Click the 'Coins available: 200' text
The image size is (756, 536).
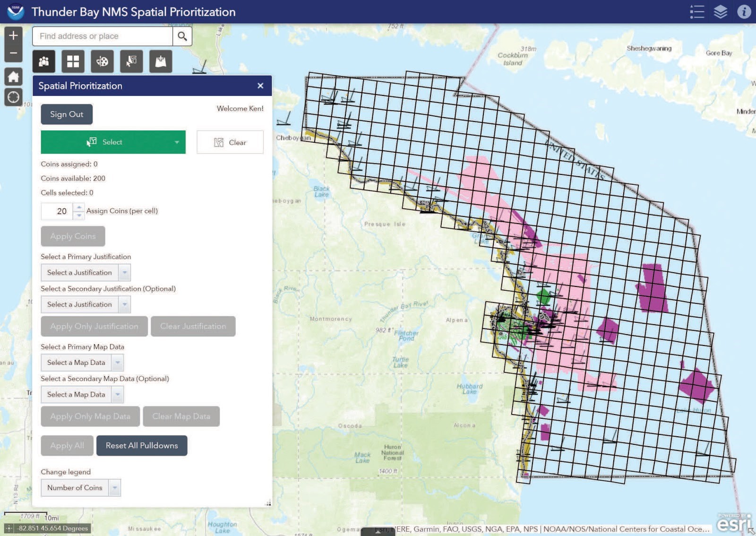pos(73,179)
